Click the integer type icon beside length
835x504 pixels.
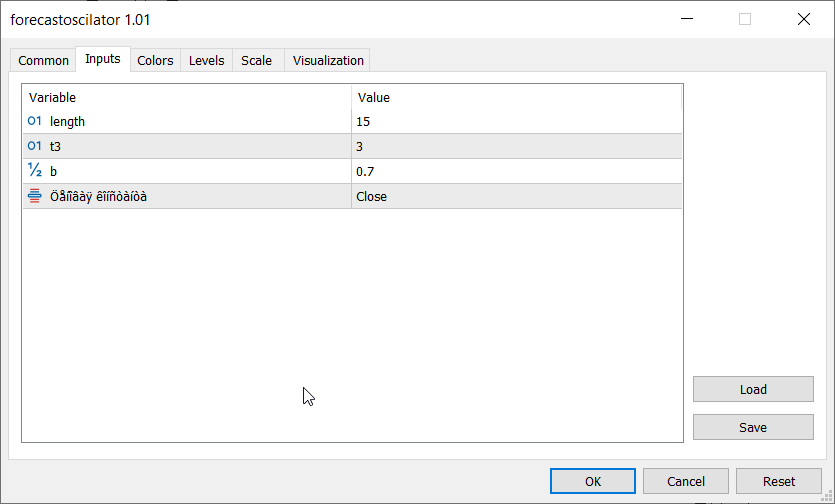point(35,121)
